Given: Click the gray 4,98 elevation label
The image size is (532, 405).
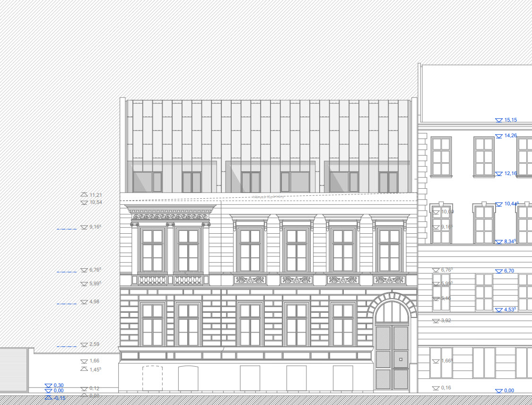Looking at the screenshot, I should (94, 301).
